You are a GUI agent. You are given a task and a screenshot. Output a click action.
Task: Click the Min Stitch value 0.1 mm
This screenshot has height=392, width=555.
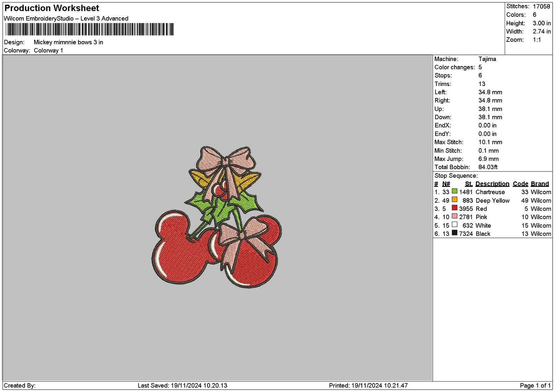489,151
